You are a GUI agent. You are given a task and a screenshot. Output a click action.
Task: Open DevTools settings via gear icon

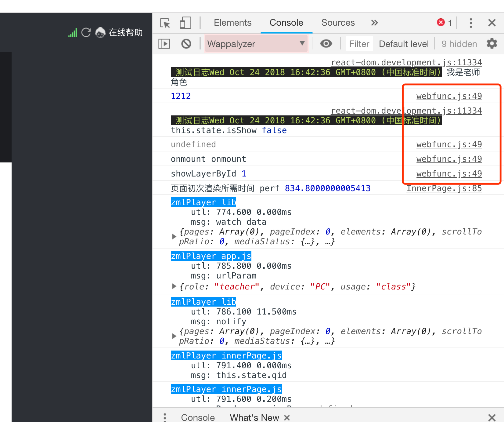point(492,44)
